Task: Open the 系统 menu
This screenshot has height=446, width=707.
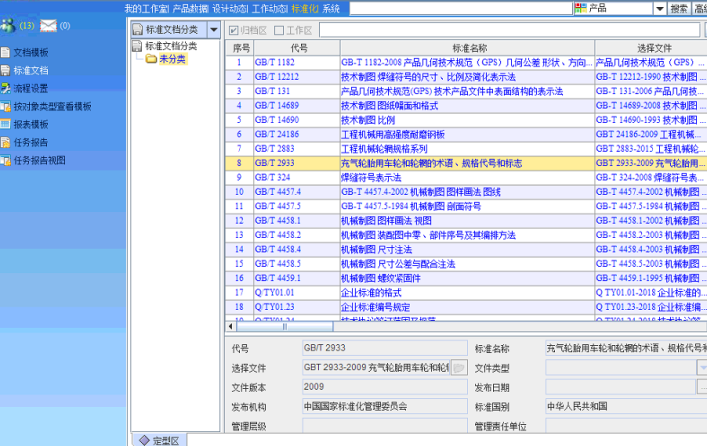Action: click(331, 8)
